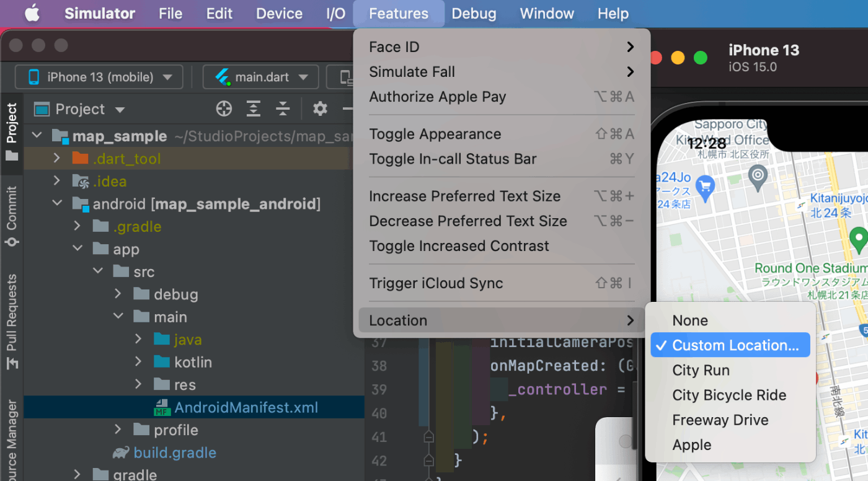
Task: Collapse the main folder
Action: point(118,317)
